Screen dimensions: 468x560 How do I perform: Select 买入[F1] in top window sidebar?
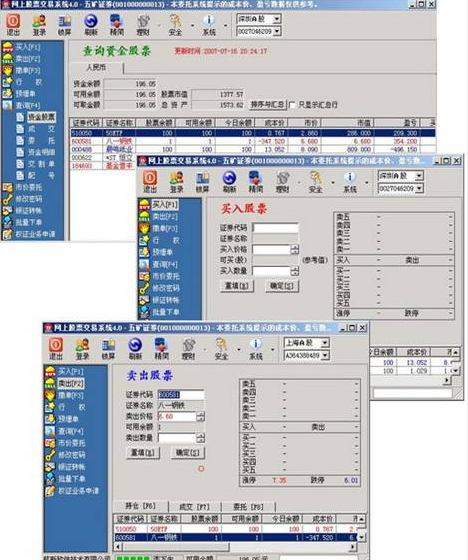click(28, 47)
